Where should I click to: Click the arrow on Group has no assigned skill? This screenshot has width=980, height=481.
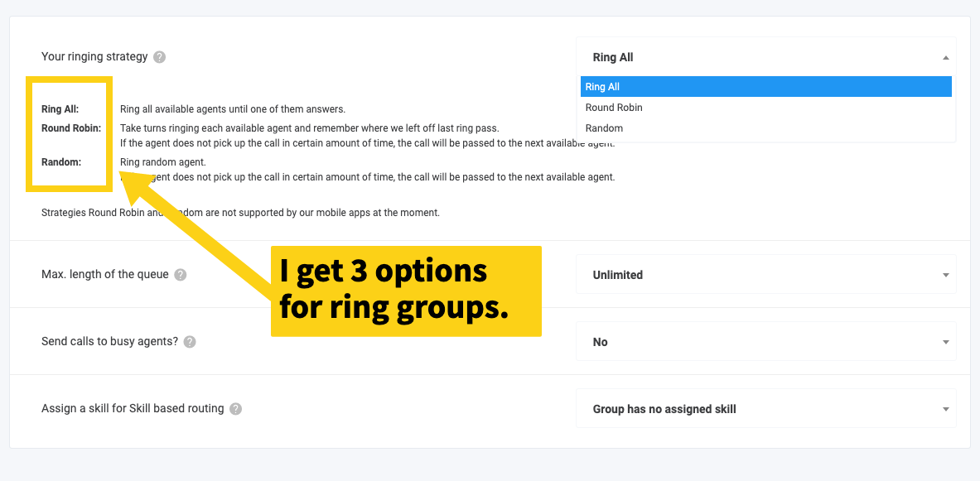[946, 409]
